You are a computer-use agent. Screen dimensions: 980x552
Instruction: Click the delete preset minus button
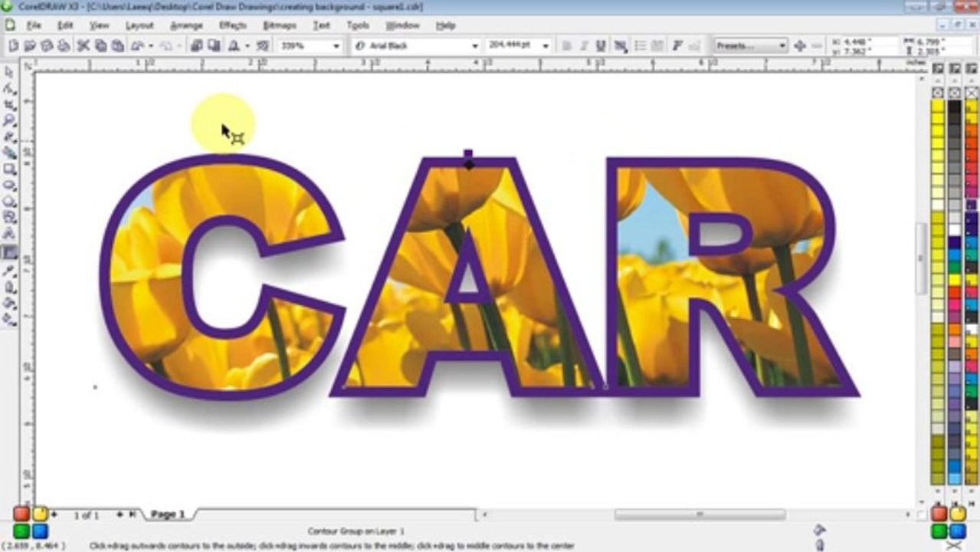pyautogui.click(x=817, y=46)
